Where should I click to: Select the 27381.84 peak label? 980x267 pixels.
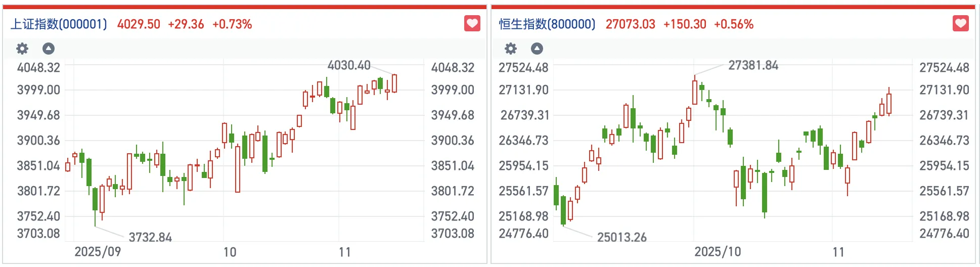(x=753, y=65)
